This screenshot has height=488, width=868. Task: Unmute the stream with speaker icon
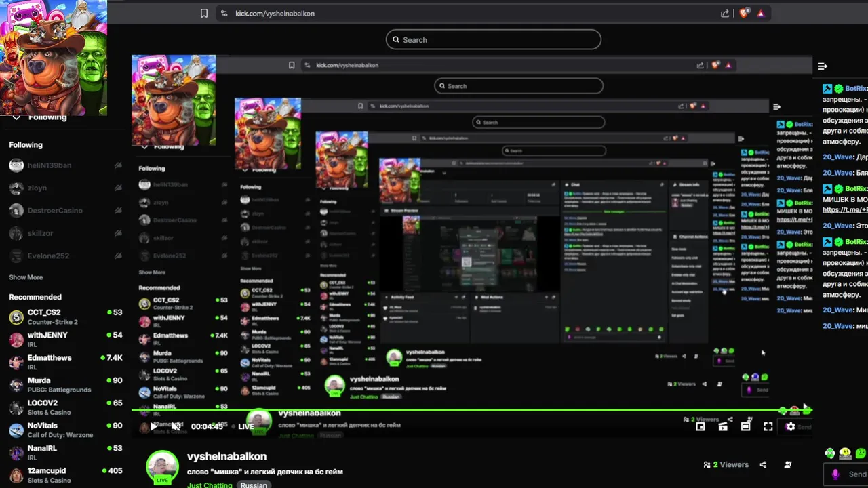point(176,426)
